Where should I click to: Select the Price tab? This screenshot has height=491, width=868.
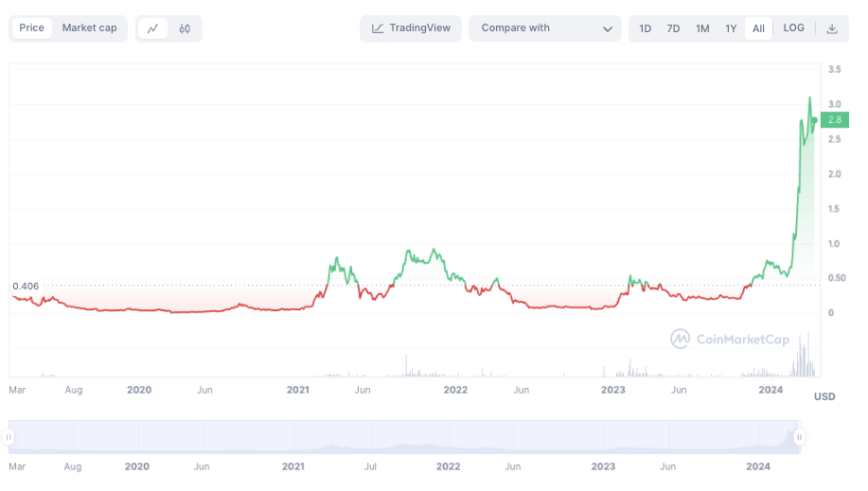point(31,27)
